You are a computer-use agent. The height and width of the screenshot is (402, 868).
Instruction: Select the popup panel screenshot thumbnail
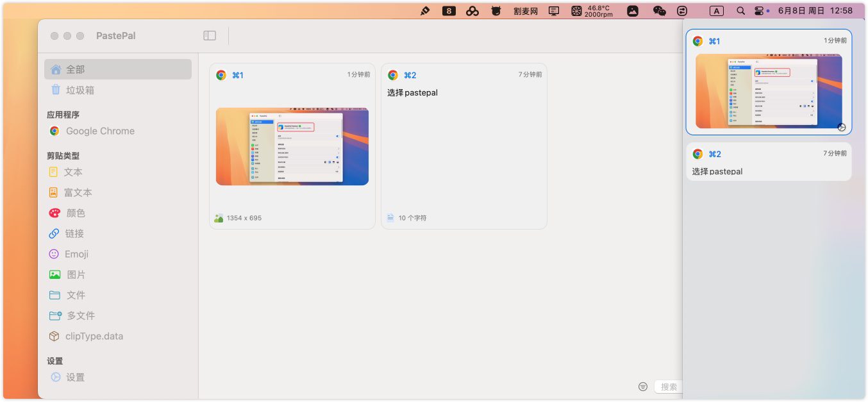(769, 91)
